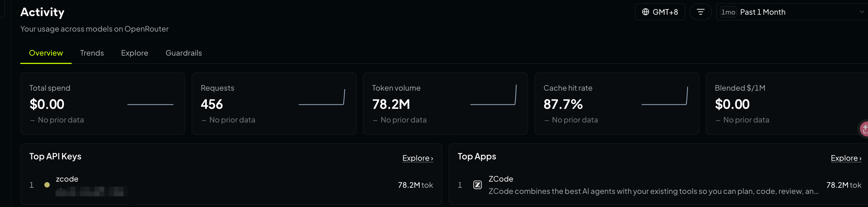
Task: Open the filter lines icon button
Action: tap(700, 12)
